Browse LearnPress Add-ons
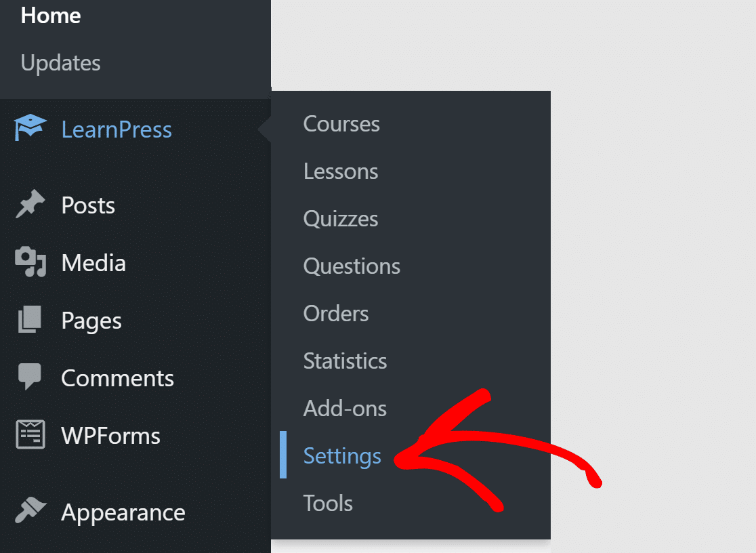This screenshot has height=553, width=756. [345, 408]
